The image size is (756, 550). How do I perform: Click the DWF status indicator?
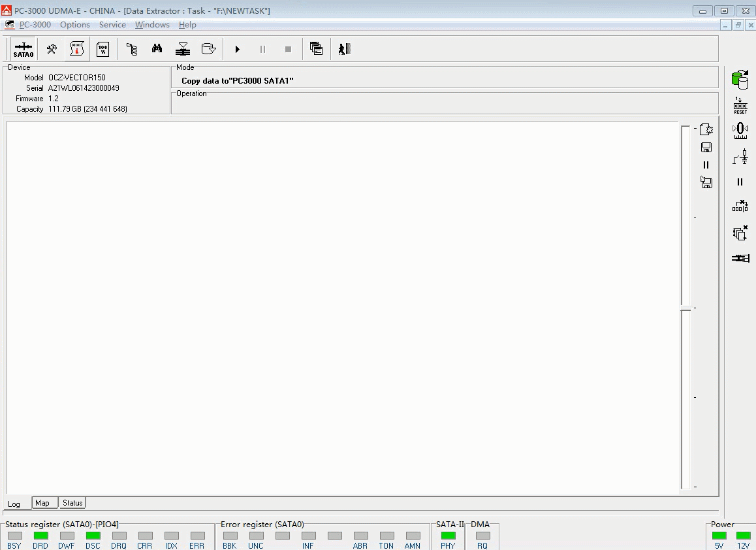(67, 536)
